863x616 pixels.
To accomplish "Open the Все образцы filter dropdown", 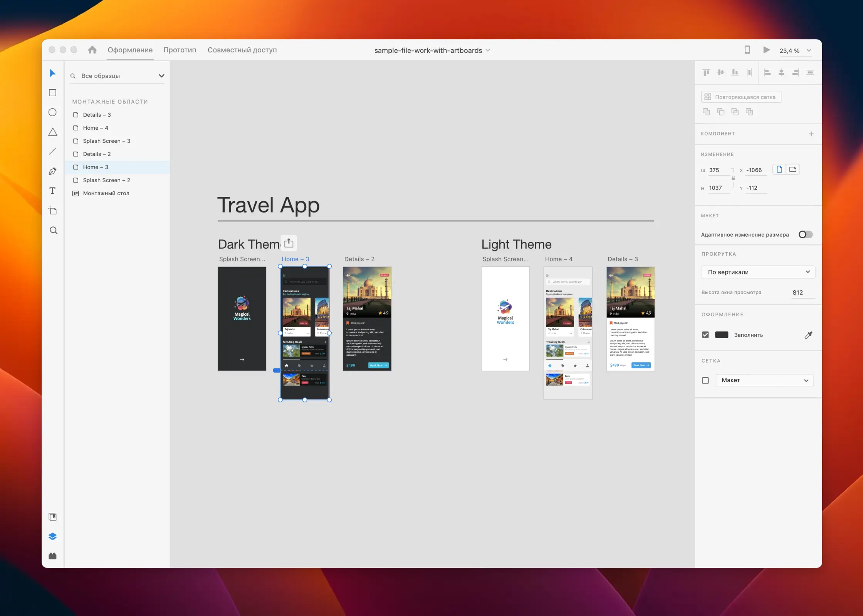I will pyautogui.click(x=161, y=75).
